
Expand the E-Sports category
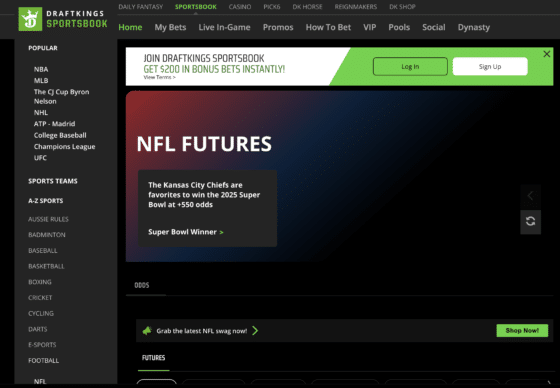pos(42,345)
